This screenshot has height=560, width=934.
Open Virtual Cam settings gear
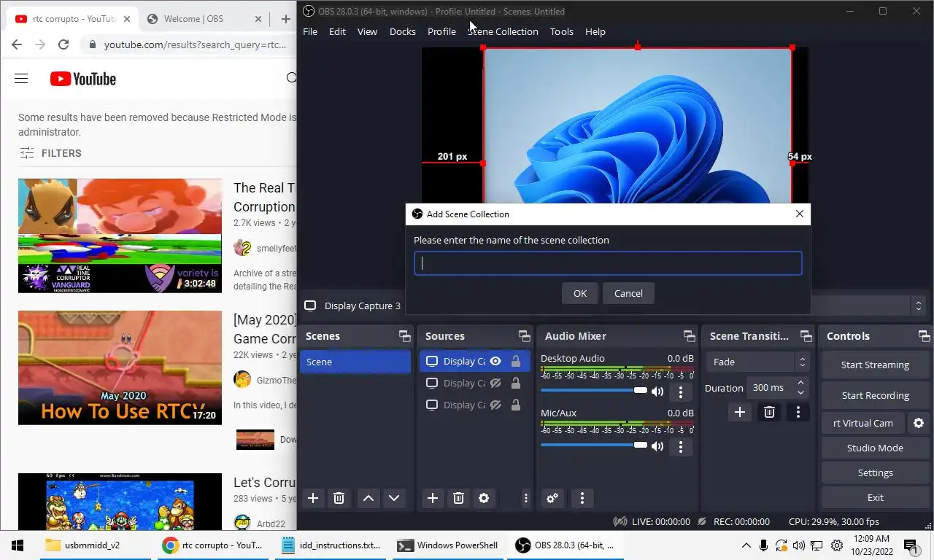[x=919, y=423]
